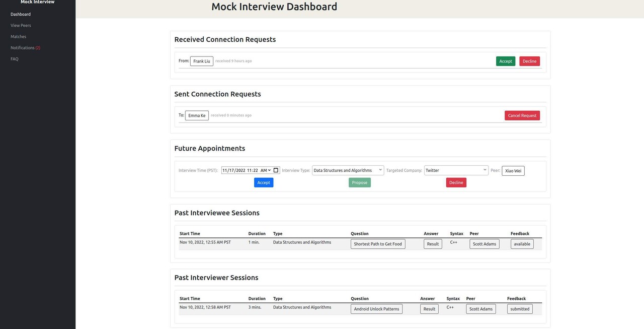Open View Peers from the sidebar
The height and width of the screenshot is (329, 644).
(21, 25)
